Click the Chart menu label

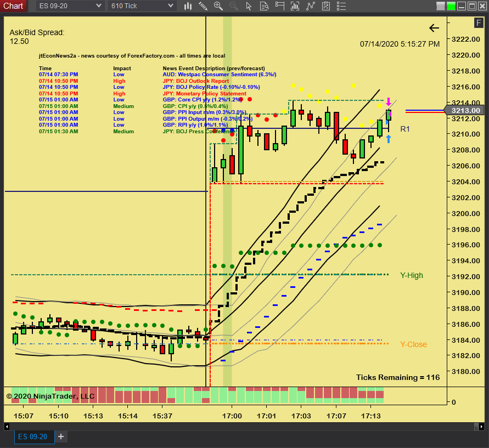click(13, 6)
